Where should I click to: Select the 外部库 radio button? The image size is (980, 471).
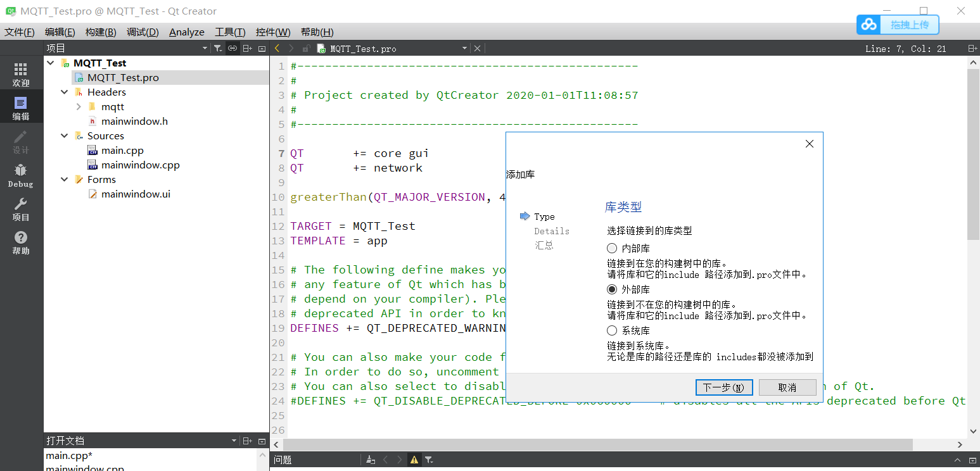click(x=612, y=289)
